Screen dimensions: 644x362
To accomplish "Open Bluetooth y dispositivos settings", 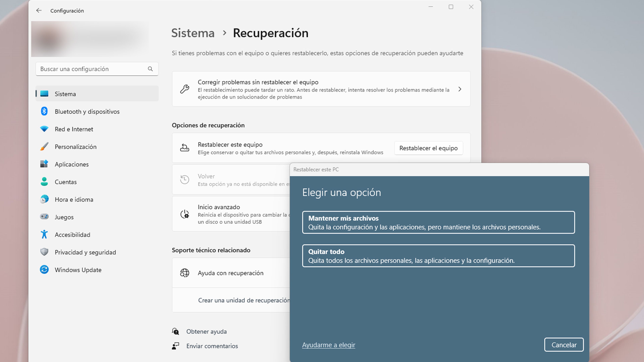I will pos(97,111).
